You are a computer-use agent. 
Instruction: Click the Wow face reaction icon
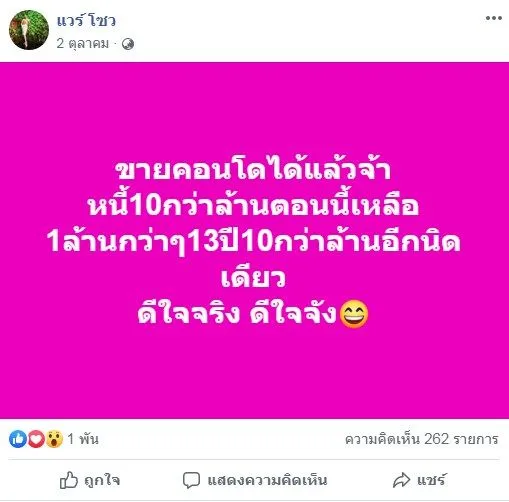(x=54, y=439)
